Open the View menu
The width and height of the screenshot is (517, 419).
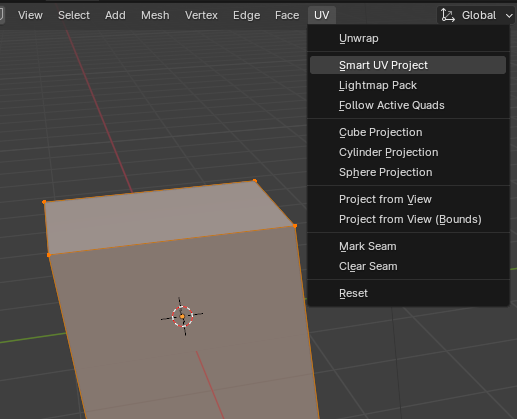(x=30, y=15)
